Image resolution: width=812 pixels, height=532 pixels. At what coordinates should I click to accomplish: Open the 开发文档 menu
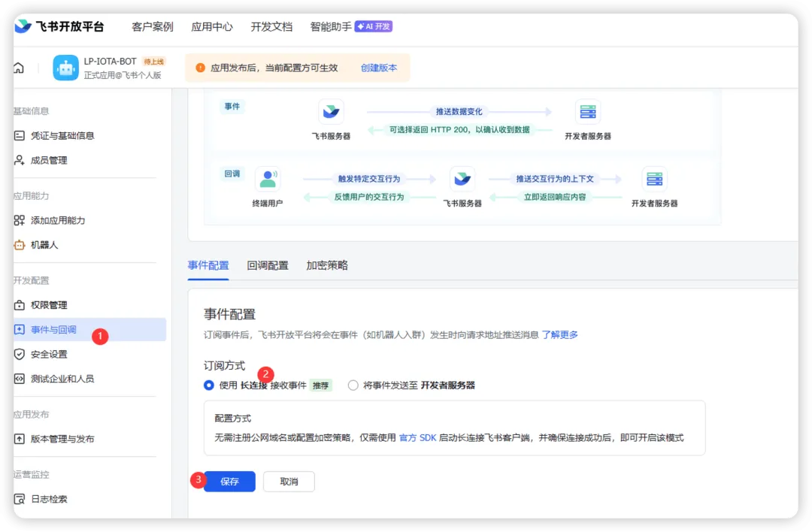[x=271, y=26]
